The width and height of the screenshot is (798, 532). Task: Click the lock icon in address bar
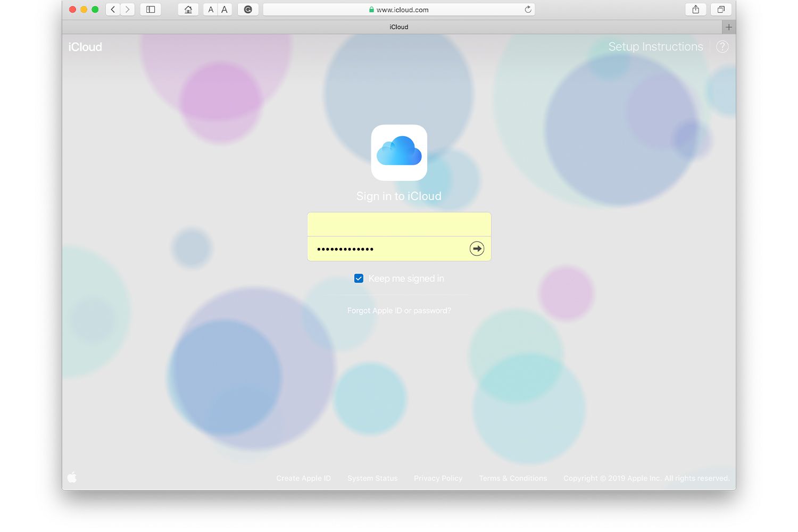tap(371, 10)
